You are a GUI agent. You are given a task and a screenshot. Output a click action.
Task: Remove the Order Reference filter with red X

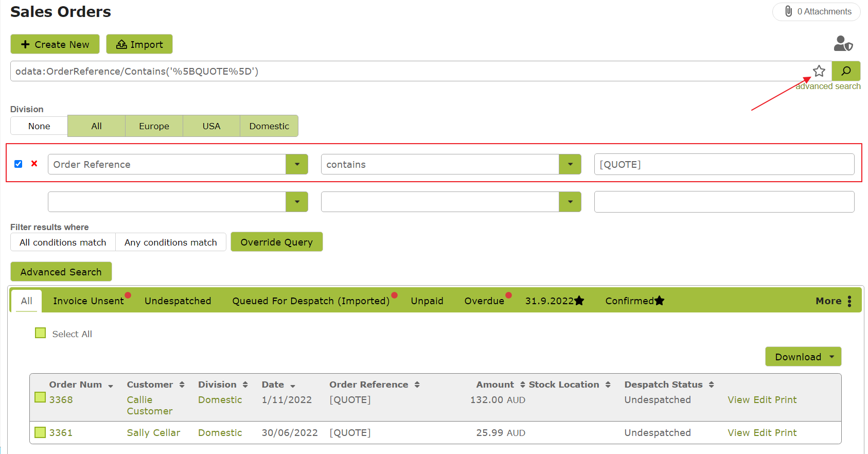(x=34, y=164)
